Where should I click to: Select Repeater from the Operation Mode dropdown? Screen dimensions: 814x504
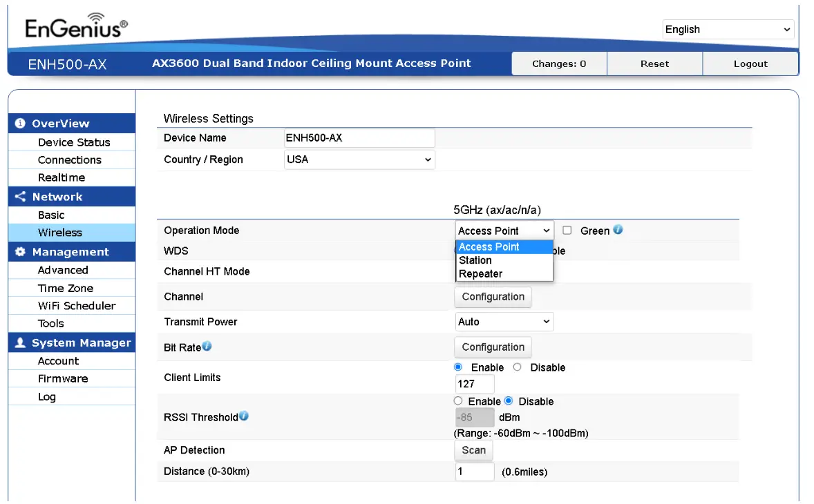tap(480, 273)
